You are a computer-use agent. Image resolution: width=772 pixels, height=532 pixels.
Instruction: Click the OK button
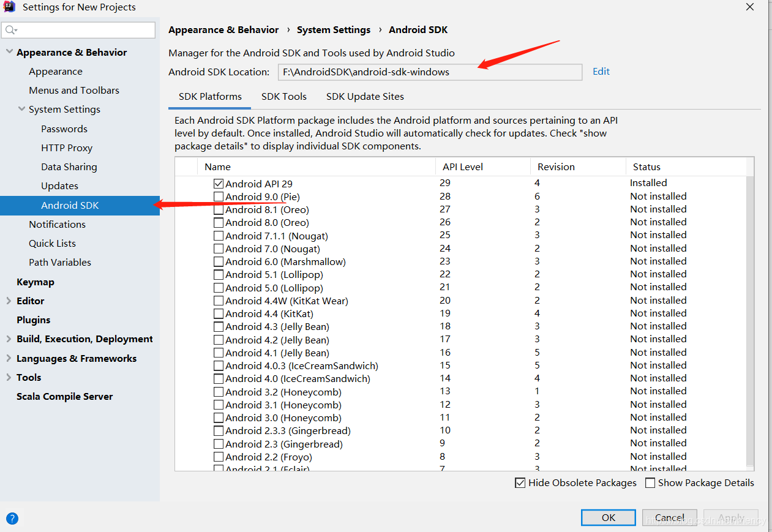(609, 517)
